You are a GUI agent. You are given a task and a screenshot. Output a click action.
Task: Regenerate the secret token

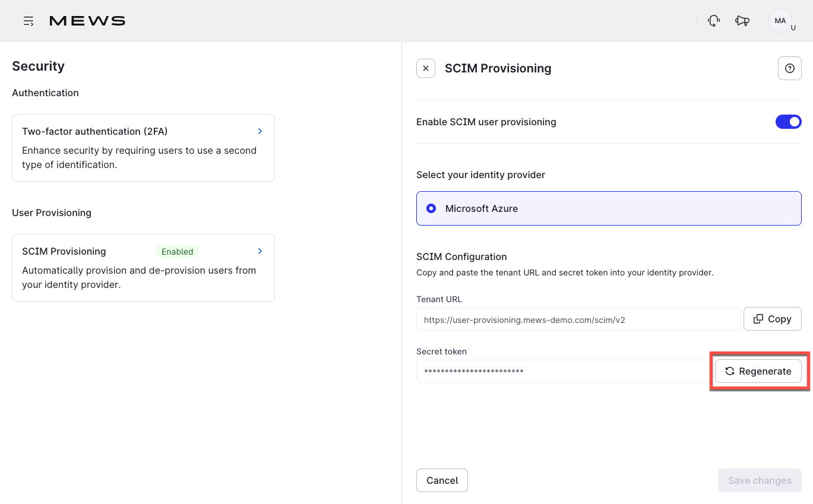click(x=758, y=371)
